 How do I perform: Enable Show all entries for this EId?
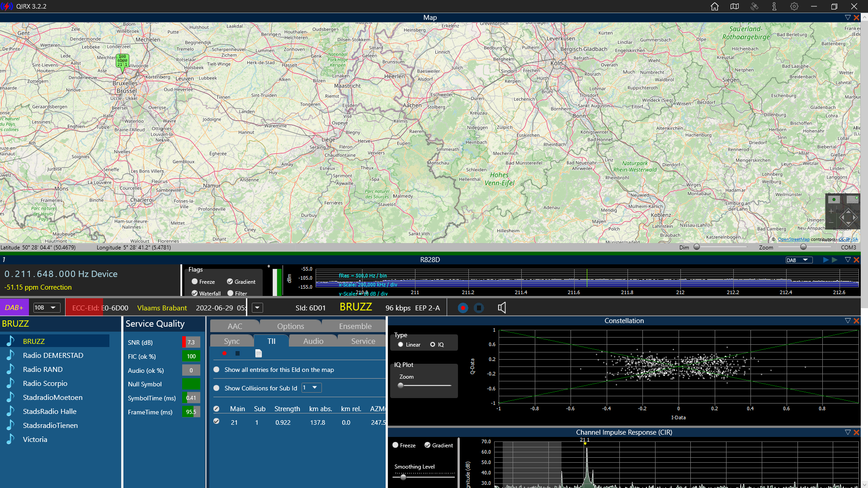click(x=217, y=370)
